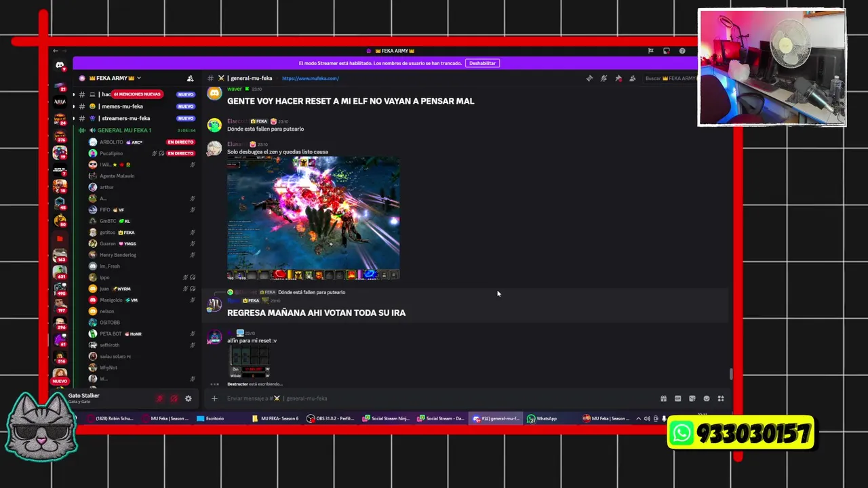
Task: Open the help icon in Discord title bar
Action: click(682, 51)
